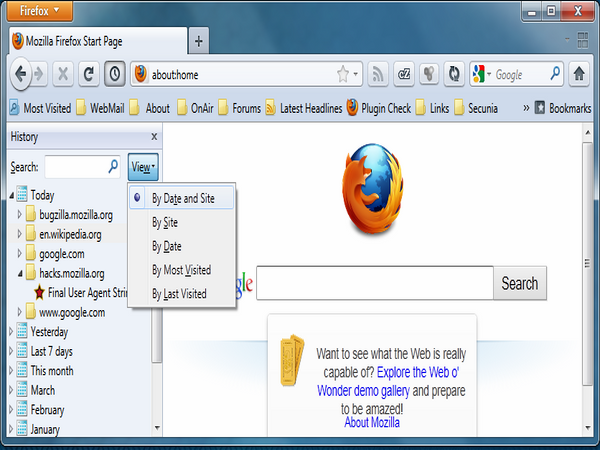The image size is (600, 450).
Task: Collapse the Today history group
Action: click(11, 196)
